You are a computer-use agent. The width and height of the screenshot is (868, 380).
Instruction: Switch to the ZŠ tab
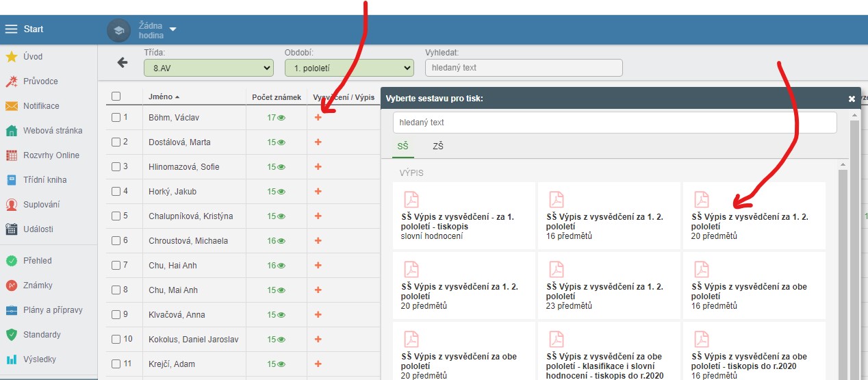point(438,146)
